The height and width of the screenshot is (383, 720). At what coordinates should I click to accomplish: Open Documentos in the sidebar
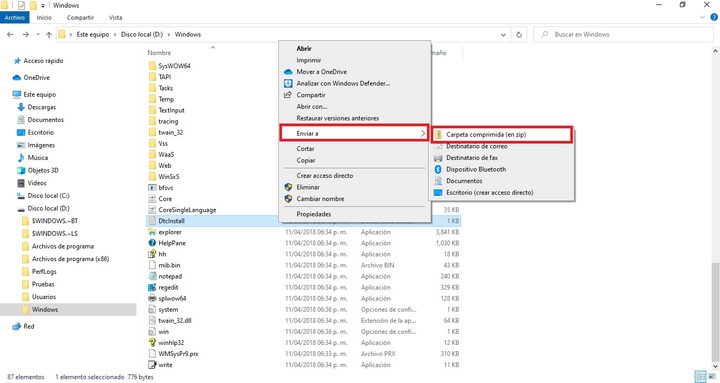pyautogui.click(x=45, y=119)
